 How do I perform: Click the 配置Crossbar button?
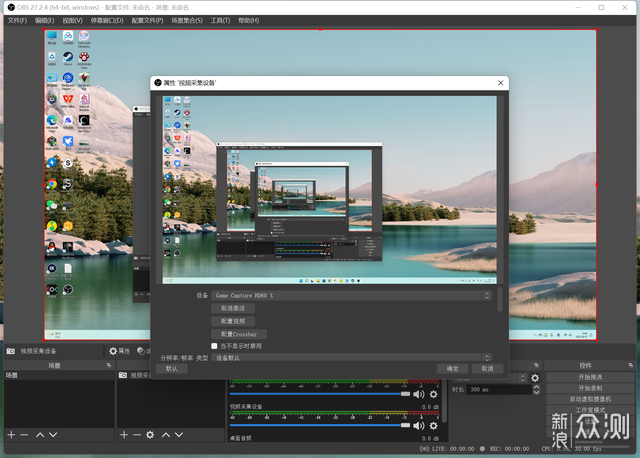click(x=239, y=334)
